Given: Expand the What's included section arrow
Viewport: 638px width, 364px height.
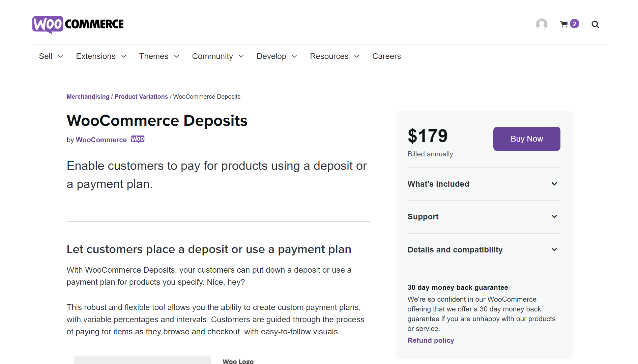Looking at the screenshot, I should (554, 184).
